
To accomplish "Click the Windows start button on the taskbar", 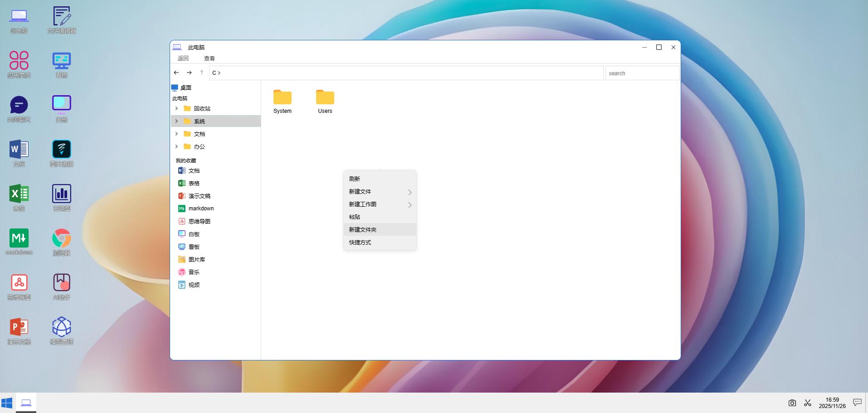I will tap(7, 403).
